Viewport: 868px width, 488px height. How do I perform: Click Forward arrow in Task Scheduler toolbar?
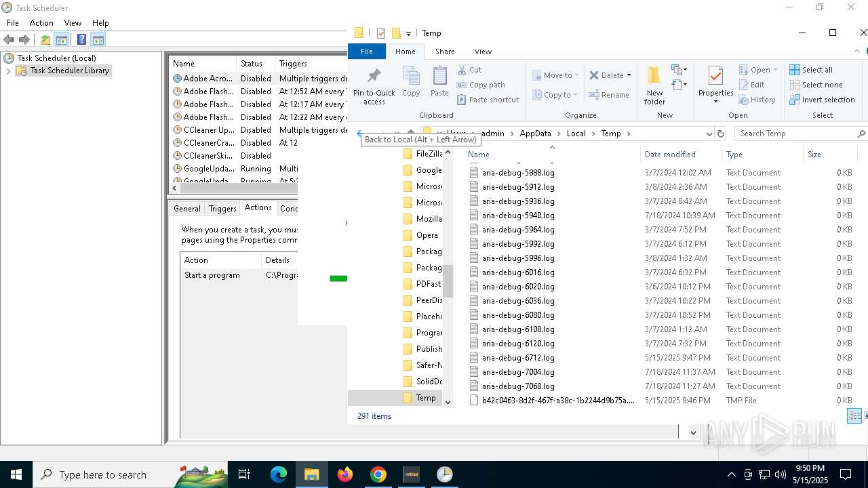tap(24, 40)
